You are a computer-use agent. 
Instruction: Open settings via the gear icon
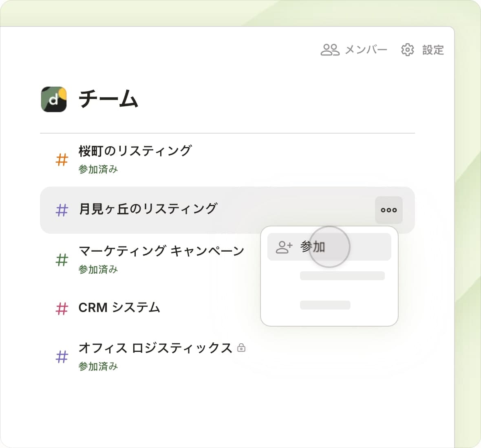point(407,50)
